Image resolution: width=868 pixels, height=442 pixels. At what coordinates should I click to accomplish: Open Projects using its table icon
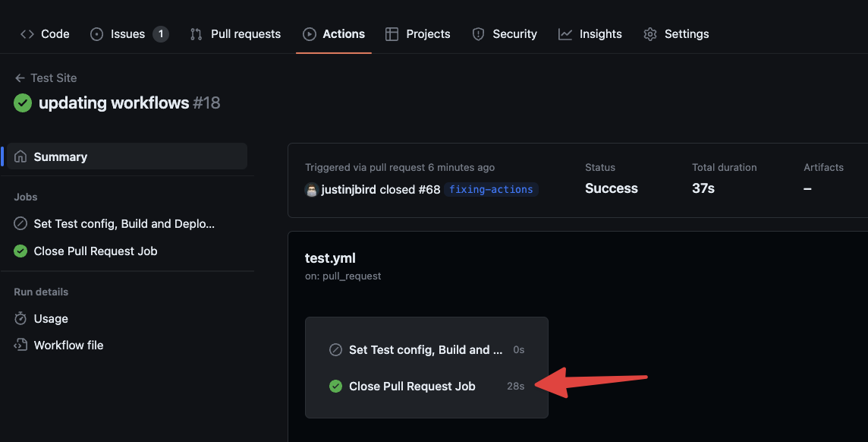392,33
